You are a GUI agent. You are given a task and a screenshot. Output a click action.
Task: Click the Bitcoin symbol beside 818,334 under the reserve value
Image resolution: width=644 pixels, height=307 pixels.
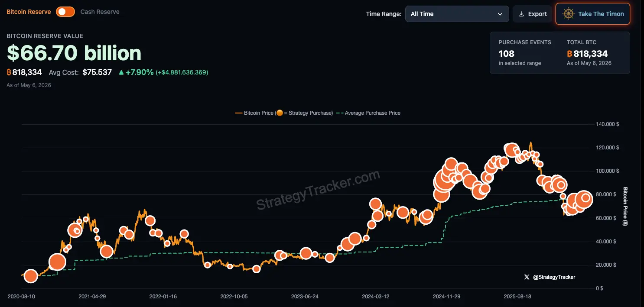tap(9, 72)
